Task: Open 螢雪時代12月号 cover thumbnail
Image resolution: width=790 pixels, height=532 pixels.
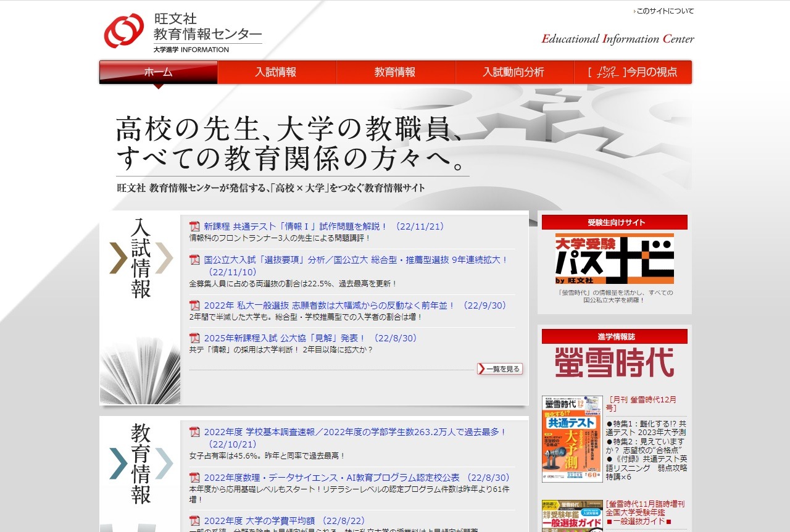Action: pyautogui.click(x=572, y=439)
